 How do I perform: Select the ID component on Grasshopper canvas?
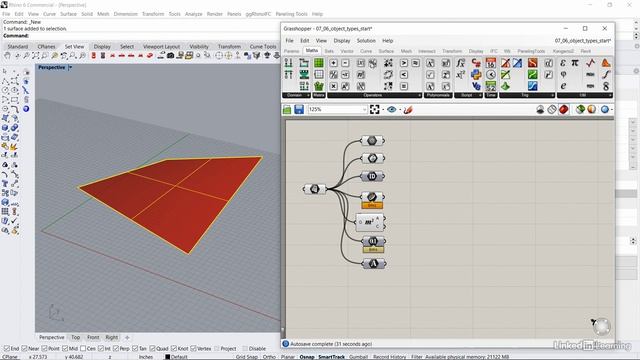(372, 176)
